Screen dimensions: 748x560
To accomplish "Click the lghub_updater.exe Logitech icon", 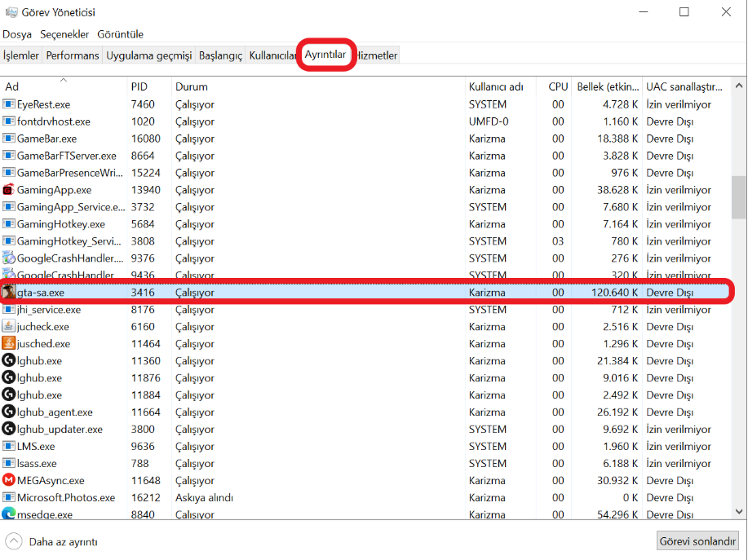I will click(9, 429).
